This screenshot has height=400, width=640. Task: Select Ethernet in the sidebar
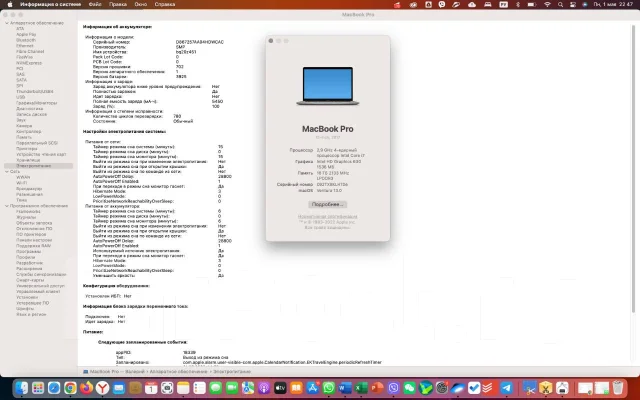[25, 46]
